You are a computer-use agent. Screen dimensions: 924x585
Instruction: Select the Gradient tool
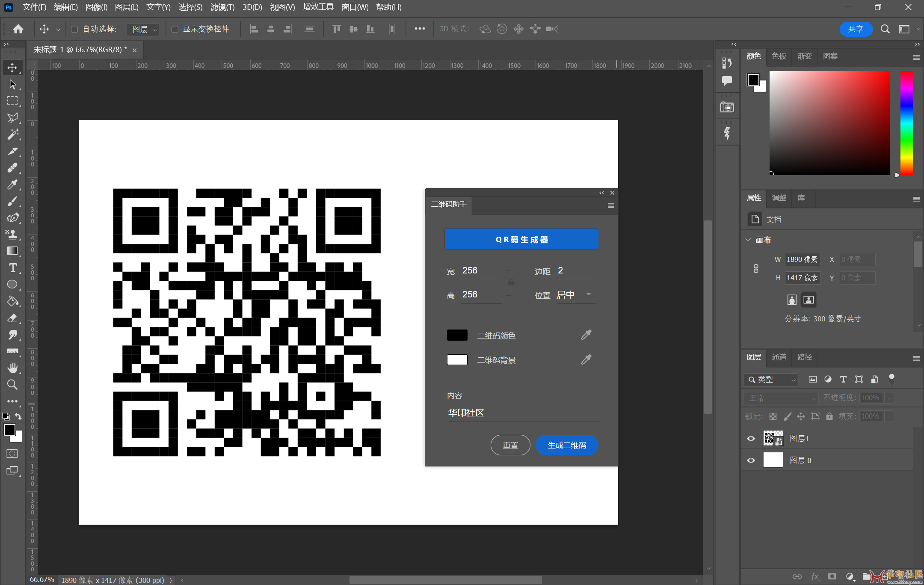coord(12,251)
